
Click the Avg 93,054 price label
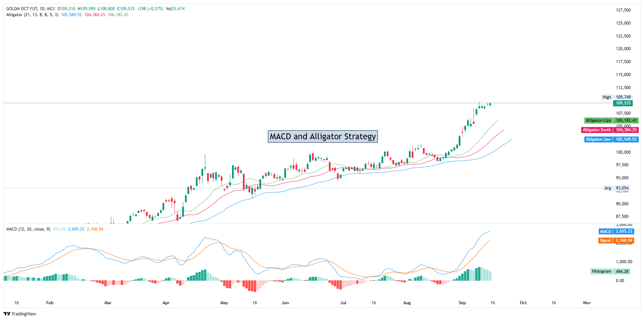[x=617, y=188]
